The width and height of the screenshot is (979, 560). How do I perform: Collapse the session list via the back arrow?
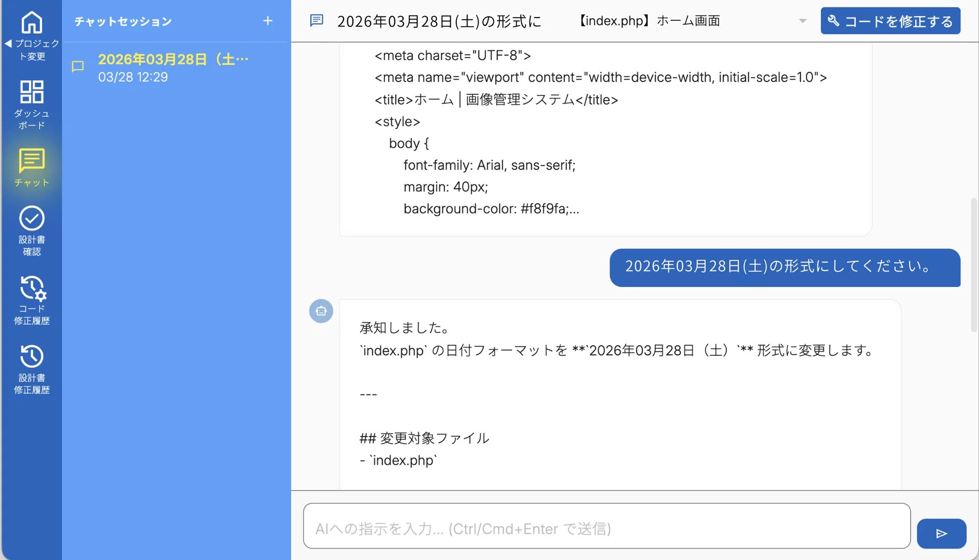coord(9,43)
